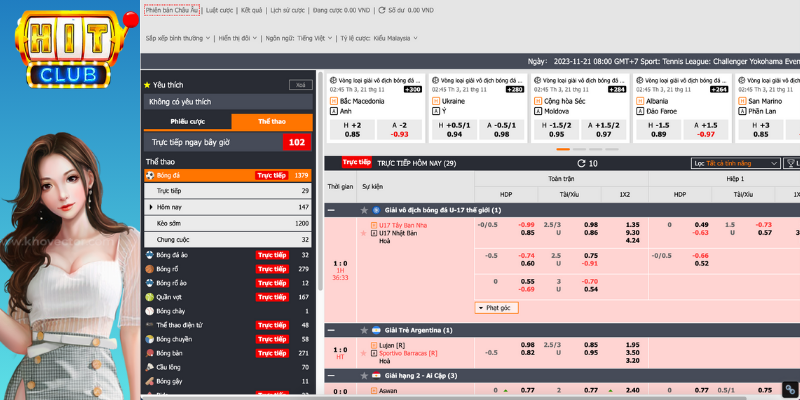Click the refresh countdown icon showing 10
The image size is (800, 400).
click(x=582, y=163)
